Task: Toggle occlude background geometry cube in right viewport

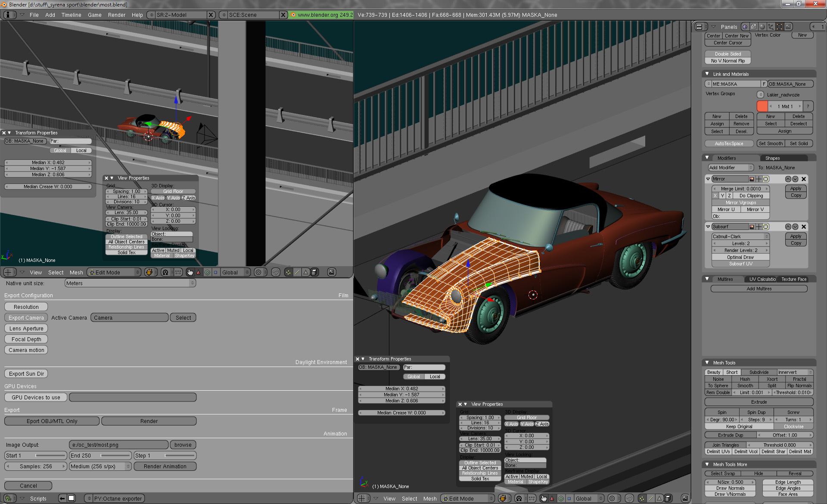Action: point(668,498)
